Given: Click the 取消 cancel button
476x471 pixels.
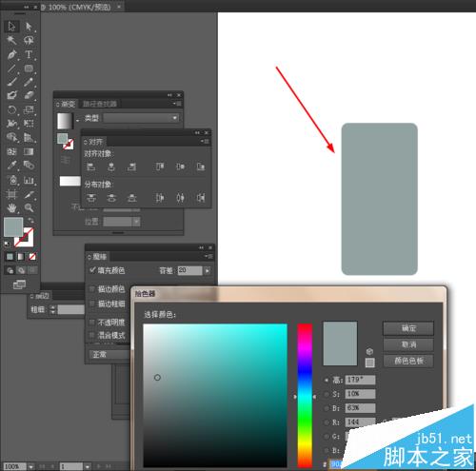Looking at the screenshot, I should (x=408, y=344).
